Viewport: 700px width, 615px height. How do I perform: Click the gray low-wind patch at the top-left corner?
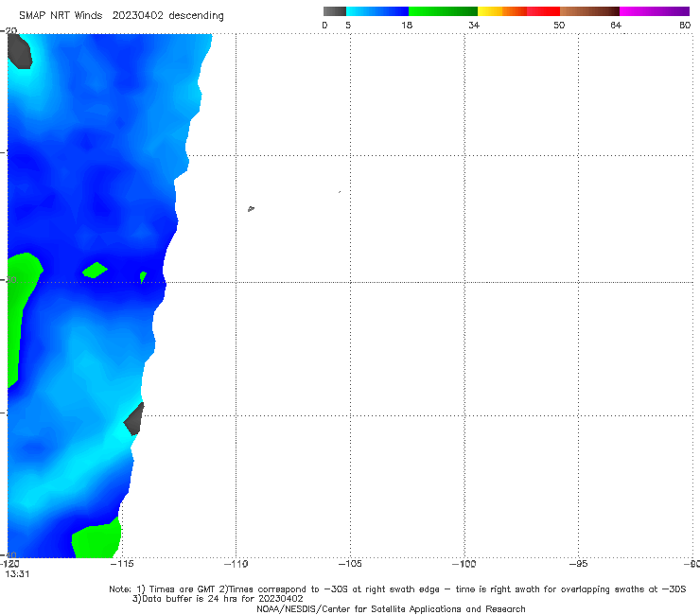(20, 51)
